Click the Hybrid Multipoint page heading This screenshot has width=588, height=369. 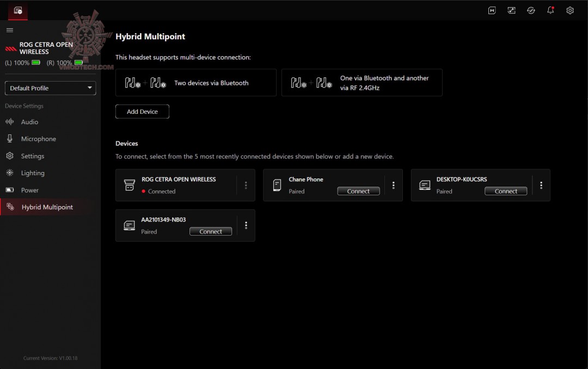(150, 36)
